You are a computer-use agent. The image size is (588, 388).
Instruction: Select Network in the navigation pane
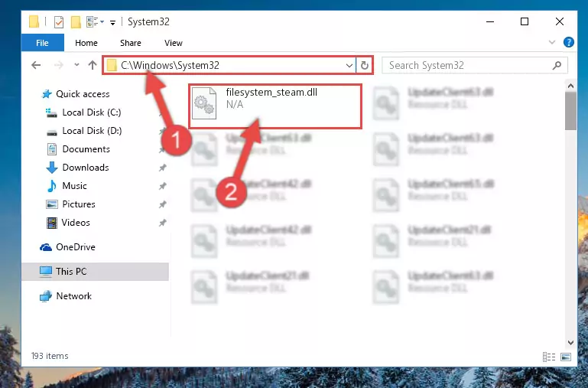[x=73, y=296]
